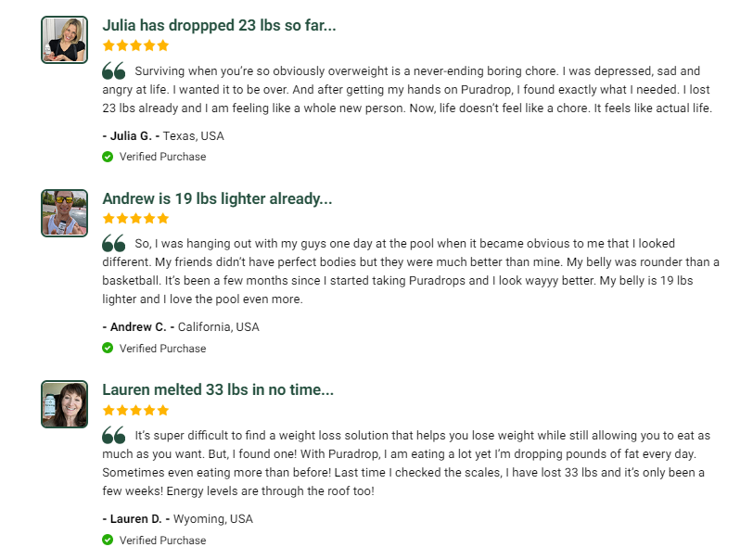Click the reviewer name 'Julia G. - Texas, USA'
The width and height of the screenshot is (753, 560).
[163, 136]
